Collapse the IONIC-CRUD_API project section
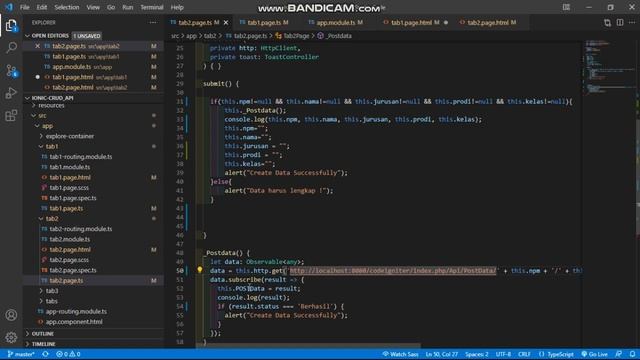 [94, 98]
